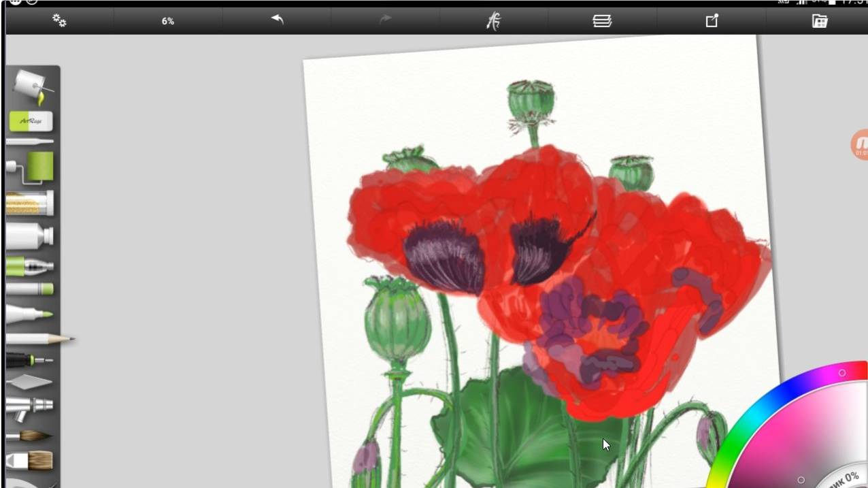The image size is (868, 488).
Task: Select the pencil tool
Action: tap(39, 338)
